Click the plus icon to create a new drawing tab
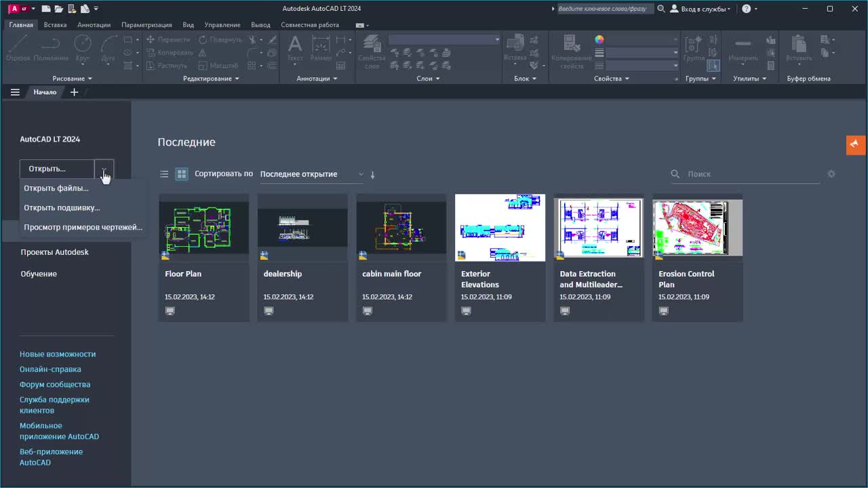This screenshot has width=868, height=488. click(74, 92)
